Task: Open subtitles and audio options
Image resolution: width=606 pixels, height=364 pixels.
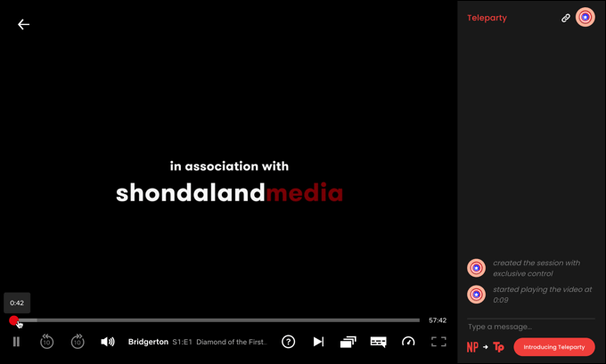Action: coord(379,342)
